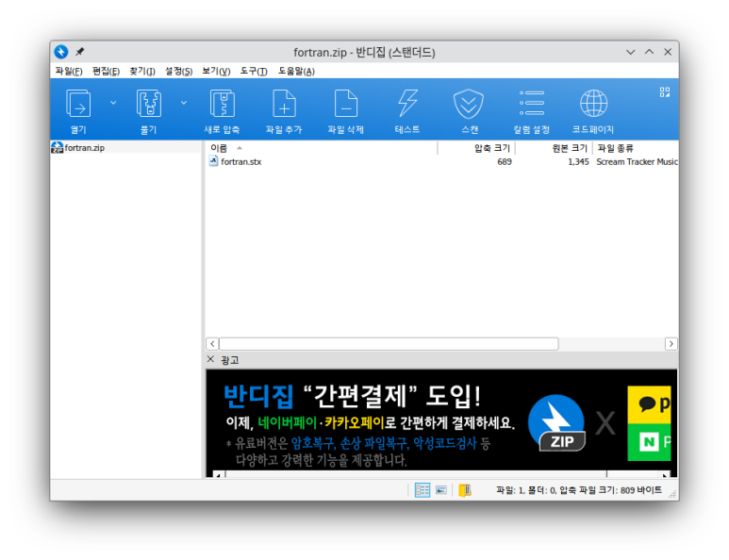
Task: Close the 광고 advertisement panel
Action: [x=210, y=359]
